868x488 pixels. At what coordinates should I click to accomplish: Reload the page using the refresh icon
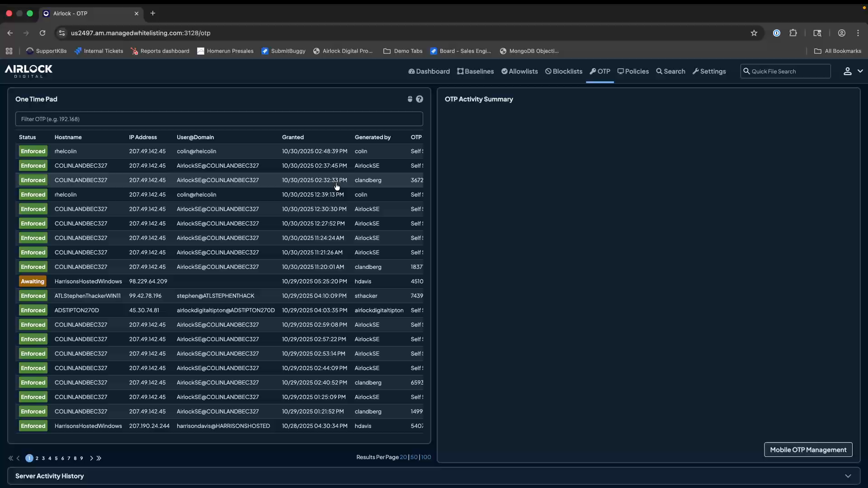(x=42, y=33)
